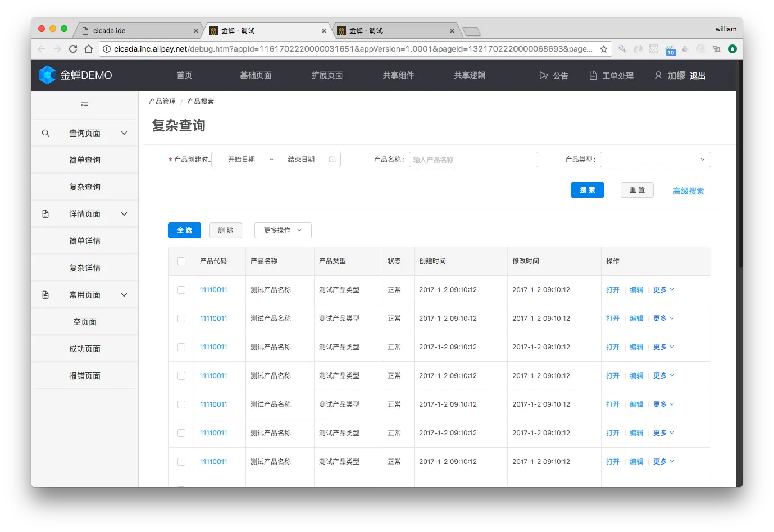Viewport: 774px width, 532px height.
Task: Collapse the 常用页面 sidebar group chevron
Action: 124,295
